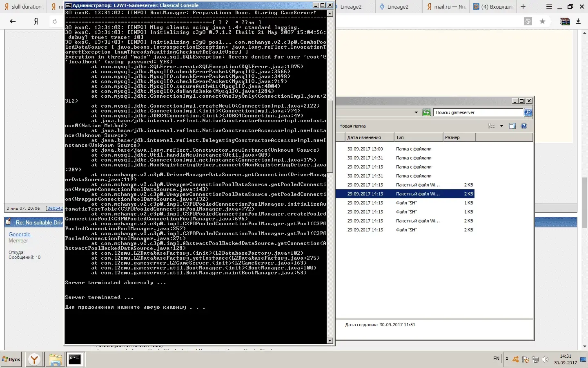Select the highlighted Пакетный файл row

pyautogui.click(x=405, y=194)
